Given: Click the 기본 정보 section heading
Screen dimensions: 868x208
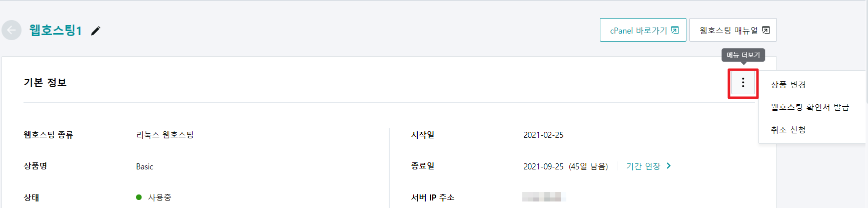Looking at the screenshot, I should pos(45,82).
